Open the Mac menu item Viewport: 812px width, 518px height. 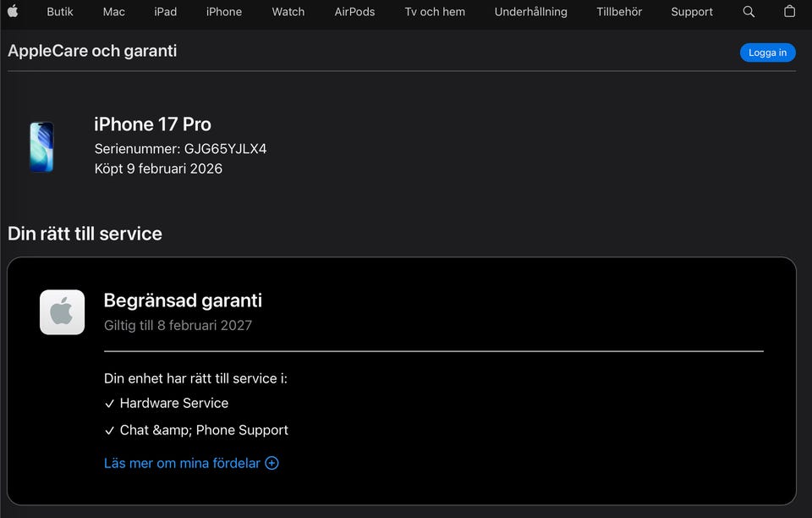(x=114, y=12)
